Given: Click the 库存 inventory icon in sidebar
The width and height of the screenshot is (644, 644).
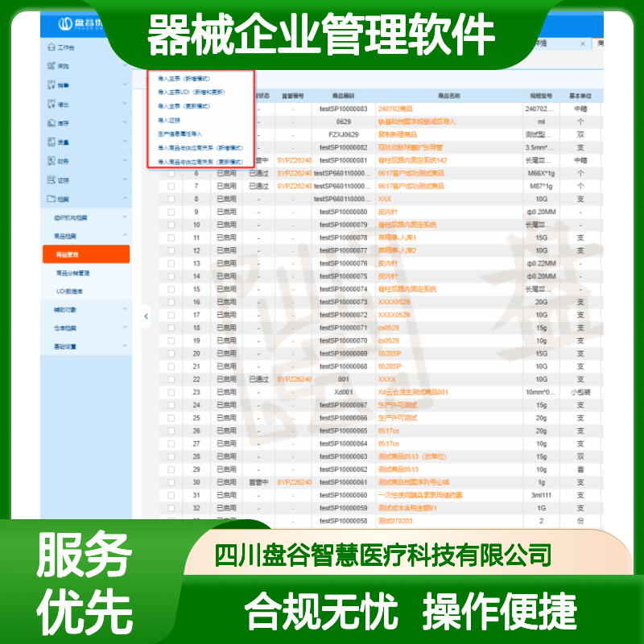Looking at the screenshot, I should (52, 123).
